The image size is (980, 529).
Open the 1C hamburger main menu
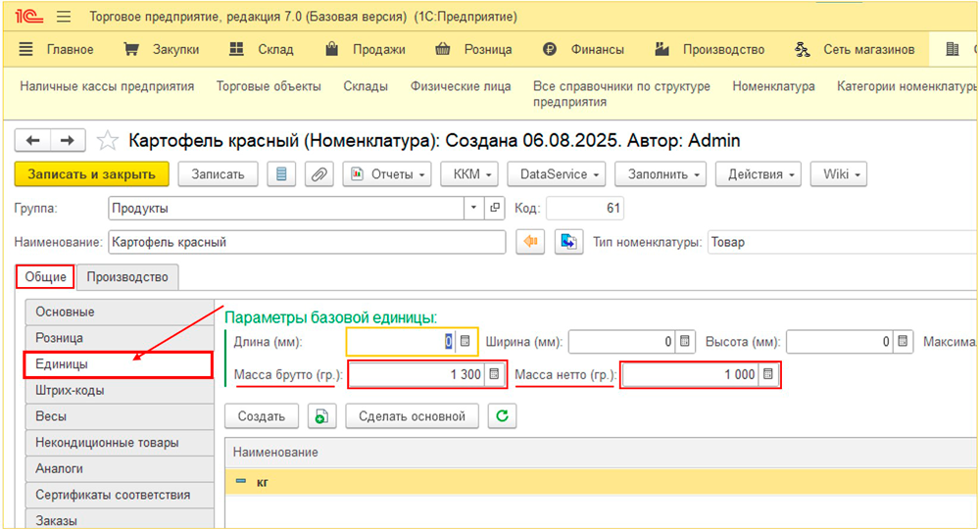point(64,17)
